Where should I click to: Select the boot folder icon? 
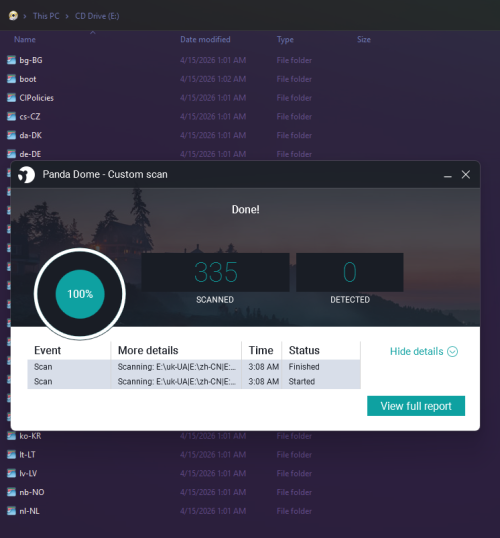pos(11,79)
